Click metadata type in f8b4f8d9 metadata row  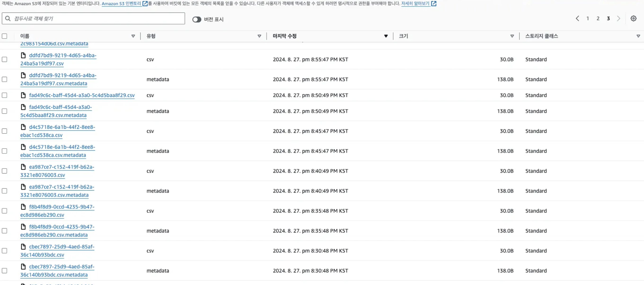click(158, 231)
